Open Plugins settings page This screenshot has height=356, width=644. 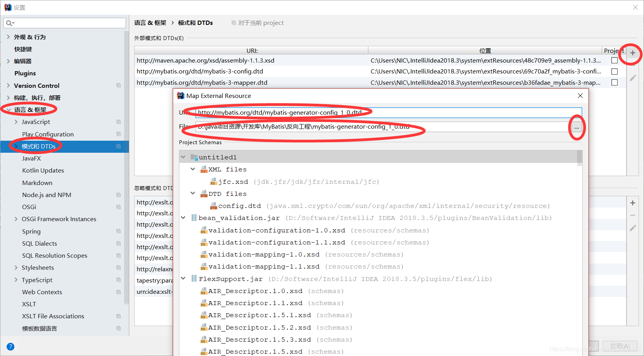(25, 73)
